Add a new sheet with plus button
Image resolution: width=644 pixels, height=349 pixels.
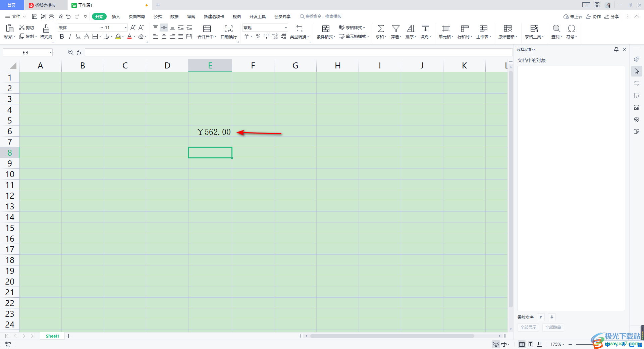click(69, 336)
